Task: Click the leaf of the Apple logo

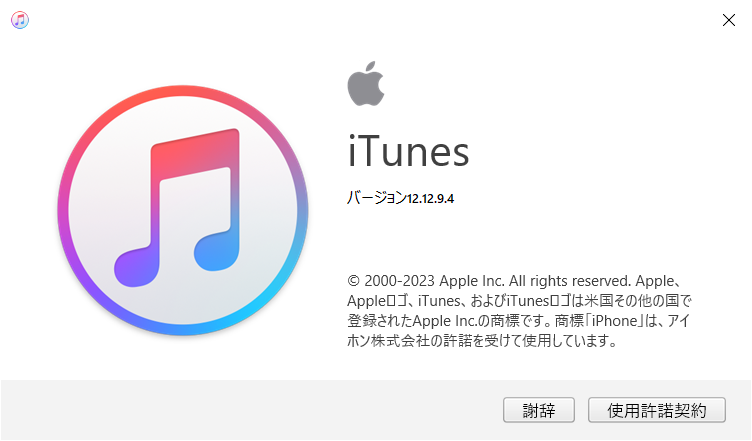Action: (371, 67)
